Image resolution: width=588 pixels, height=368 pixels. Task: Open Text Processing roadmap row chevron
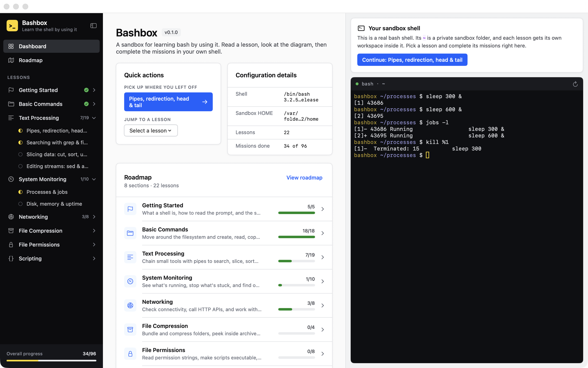[x=323, y=257]
